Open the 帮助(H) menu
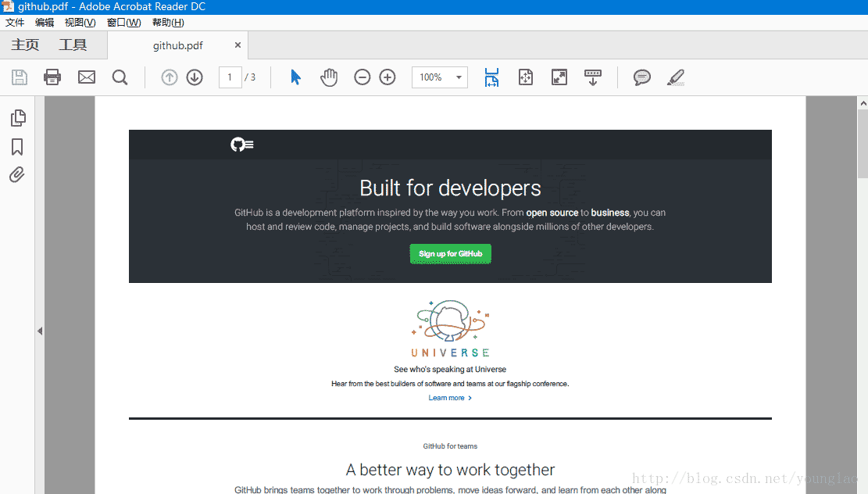 click(168, 22)
